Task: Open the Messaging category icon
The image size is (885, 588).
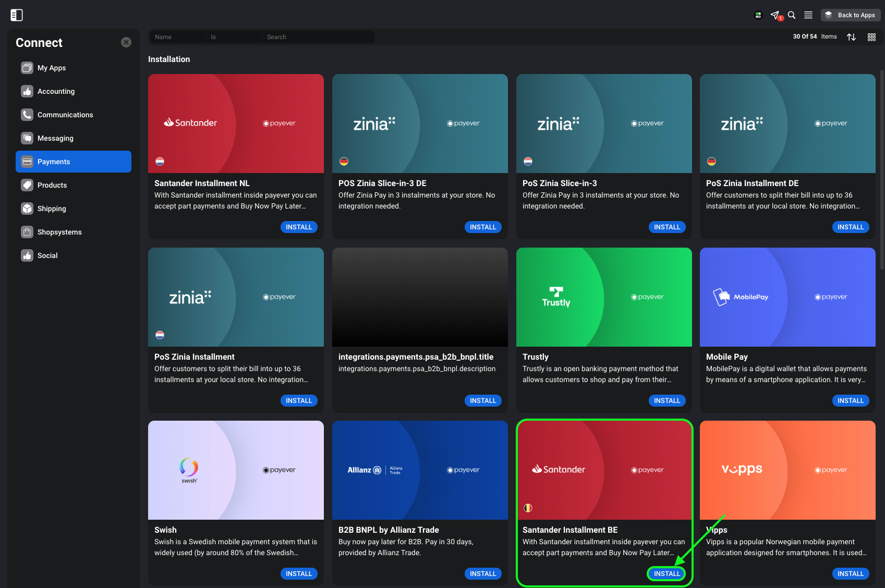Action: 27,138
